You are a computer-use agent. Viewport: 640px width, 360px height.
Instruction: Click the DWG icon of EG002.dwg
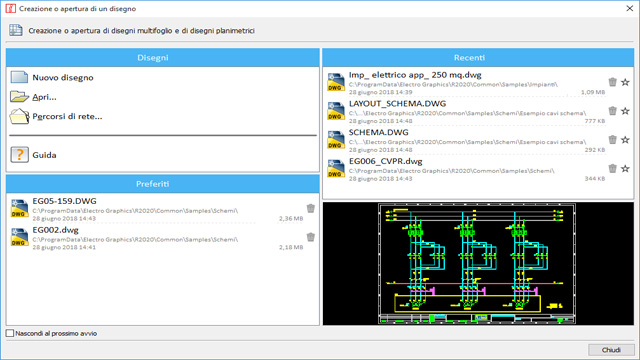tap(19, 237)
